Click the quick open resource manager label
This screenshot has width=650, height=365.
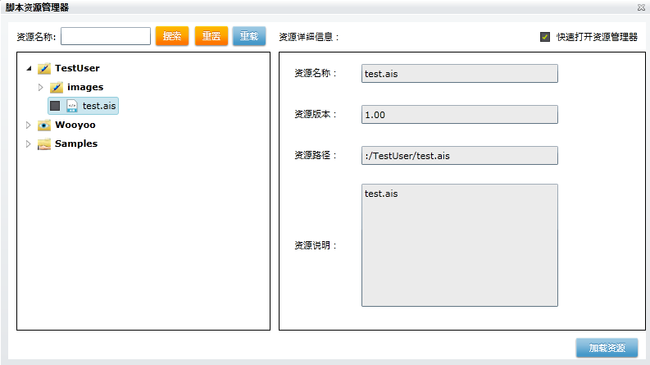(597, 37)
